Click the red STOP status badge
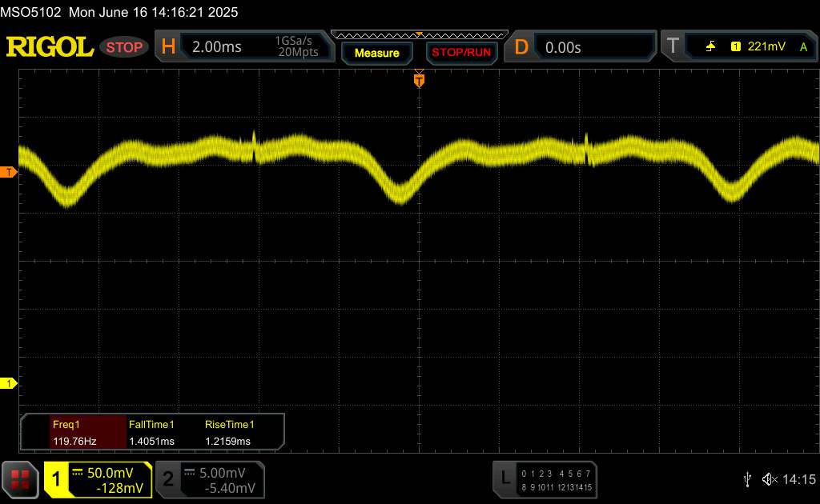The image size is (820, 504). pos(126,47)
